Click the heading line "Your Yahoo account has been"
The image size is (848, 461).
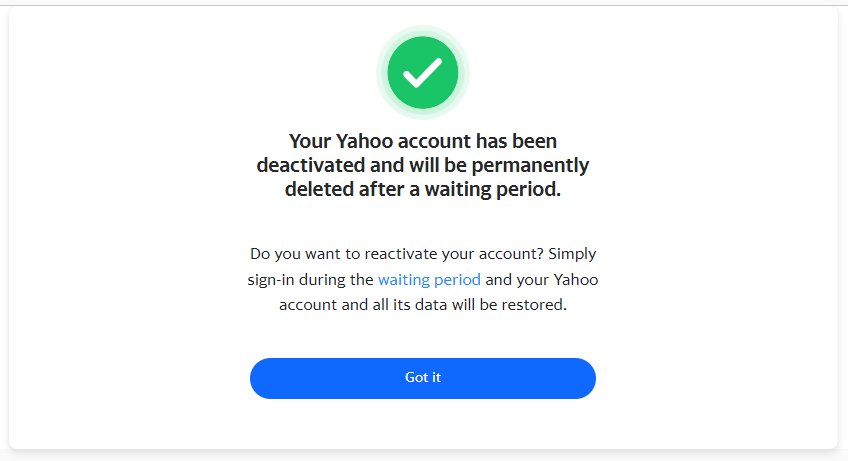(x=423, y=141)
